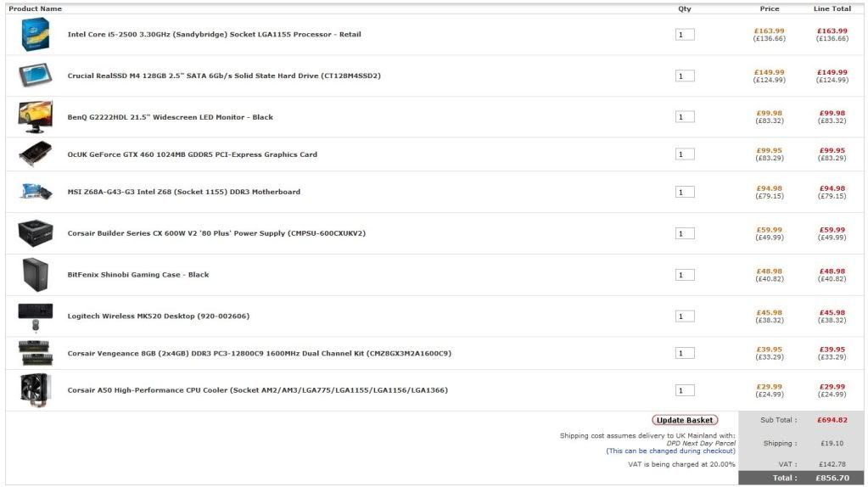Click the Intel Core i5-2500 processor thumbnail

pyautogui.click(x=36, y=35)
